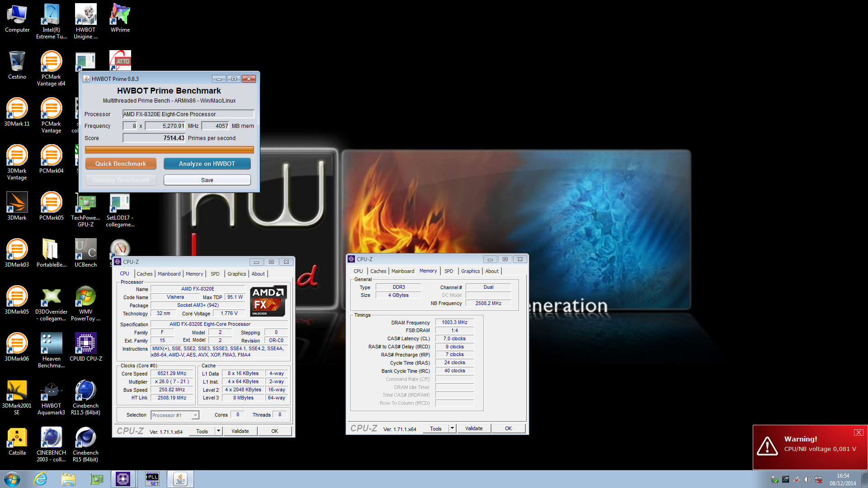Screen dimensions: 868x488
Task: Save the HWBOT Prime score
Action: click(x=207, y=180)
